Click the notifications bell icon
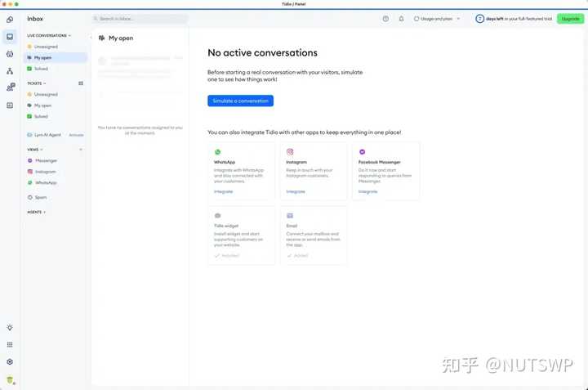This screenshot has height=390, width=588. (x=401, y=18)
